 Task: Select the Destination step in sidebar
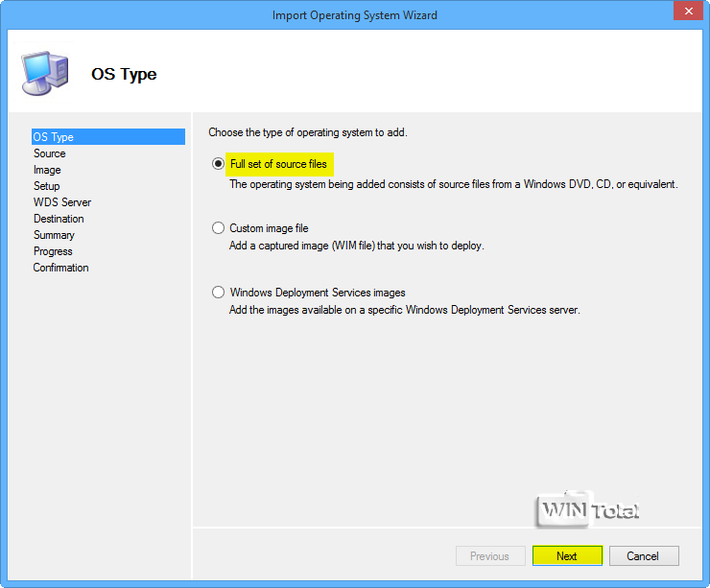pyautogui.click(x=59, y=219)
